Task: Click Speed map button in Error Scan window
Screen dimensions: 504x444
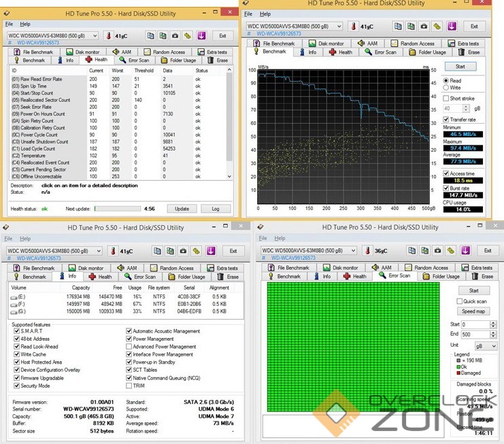Action: click(473, 311)
